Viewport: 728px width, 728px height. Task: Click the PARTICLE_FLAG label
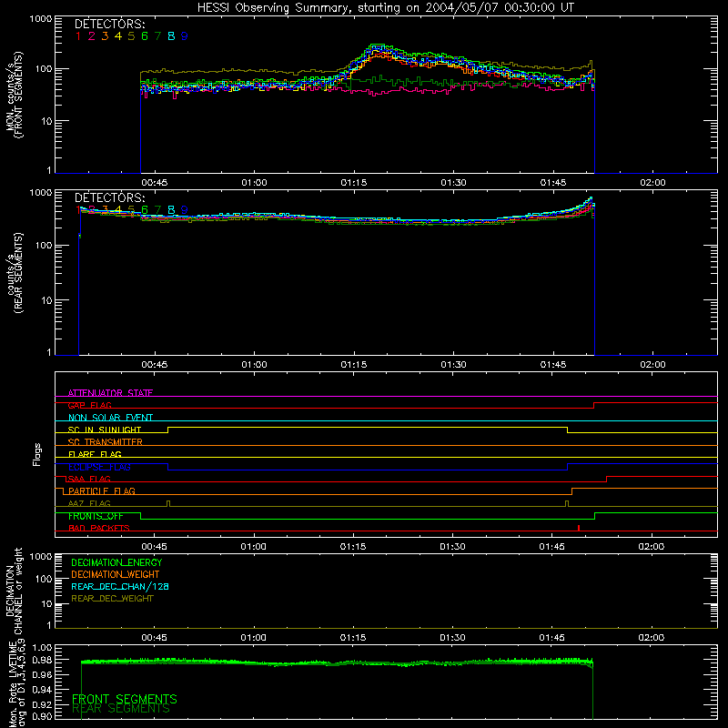102,490
